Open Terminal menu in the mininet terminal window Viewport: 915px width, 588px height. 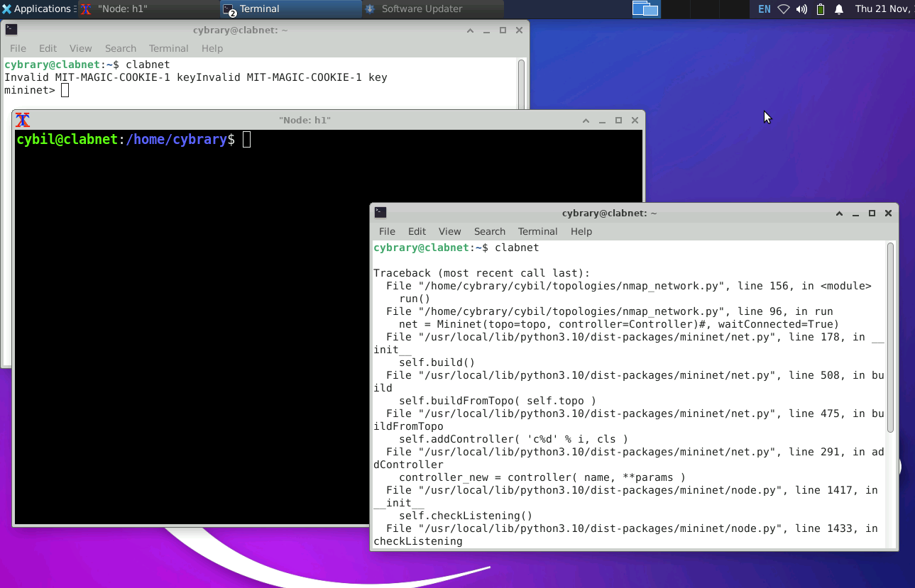pos(168,48)
